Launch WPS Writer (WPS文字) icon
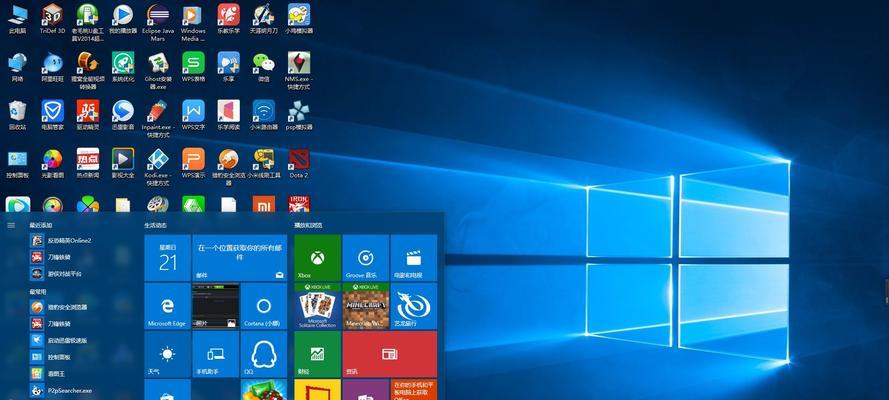This screenshot has width=889, height=400. click(x=193, y=115)
